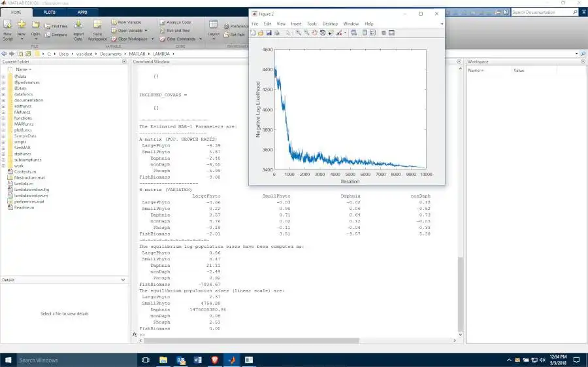Select the Brush data tool in Figure 2

coord(339,33)
